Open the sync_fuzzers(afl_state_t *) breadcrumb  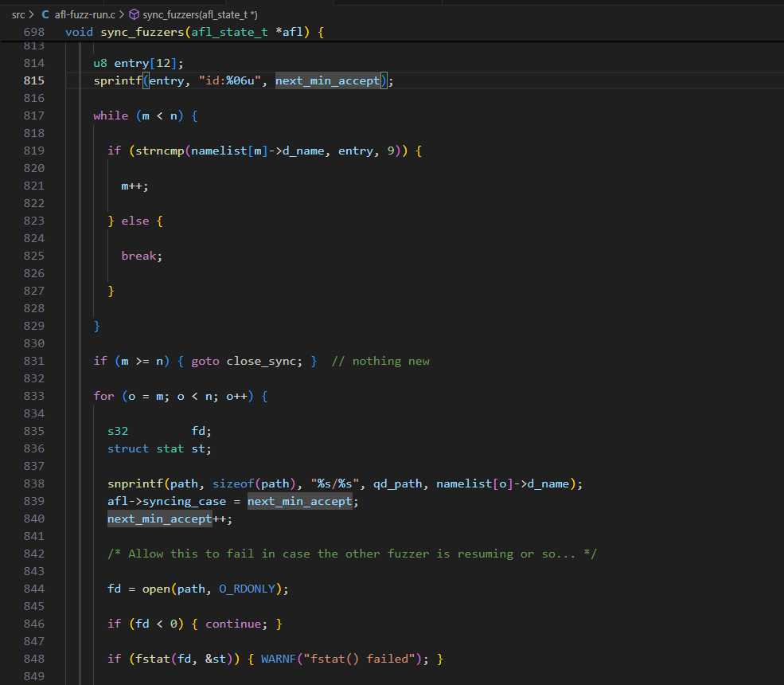(200, 15)
